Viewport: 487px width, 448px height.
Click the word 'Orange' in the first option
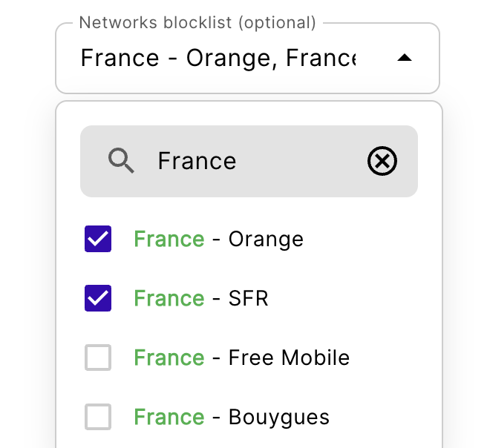(x=266, y=239)
